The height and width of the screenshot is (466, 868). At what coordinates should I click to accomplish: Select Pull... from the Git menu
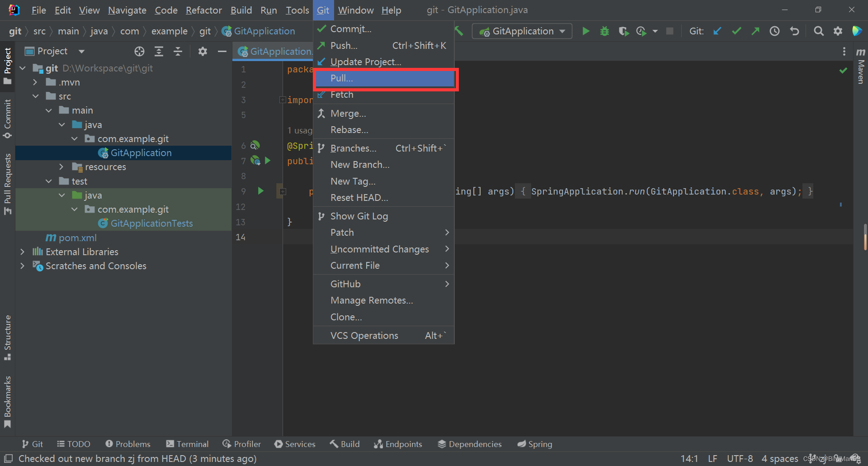[383, 78]
